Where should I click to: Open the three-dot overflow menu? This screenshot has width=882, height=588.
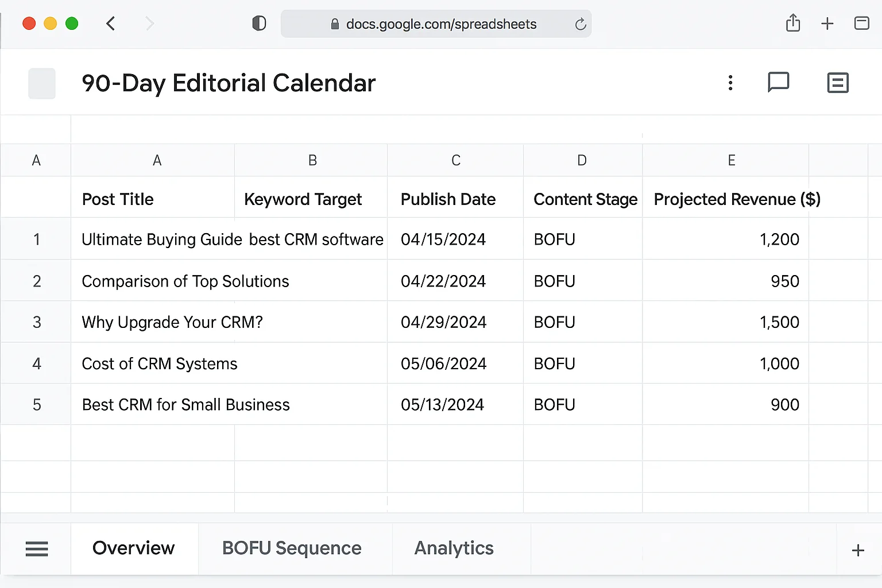(730, 82)
